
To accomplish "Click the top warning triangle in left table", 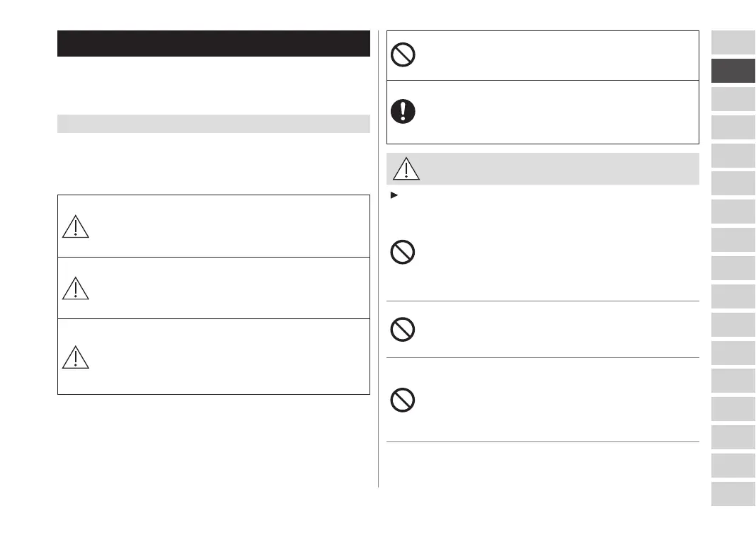I will [76, 226].
